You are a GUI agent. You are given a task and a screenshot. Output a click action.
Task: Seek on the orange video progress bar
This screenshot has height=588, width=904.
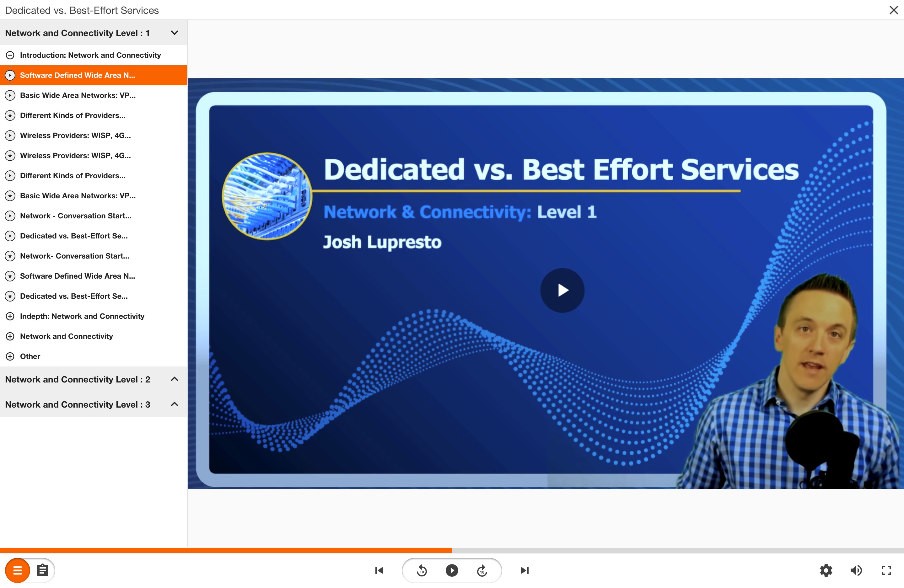[452, 550]
